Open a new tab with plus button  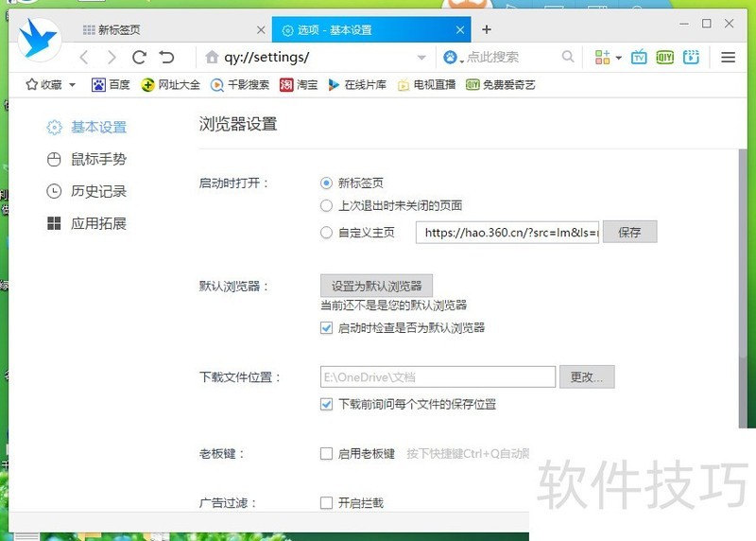tap(487, 29)
